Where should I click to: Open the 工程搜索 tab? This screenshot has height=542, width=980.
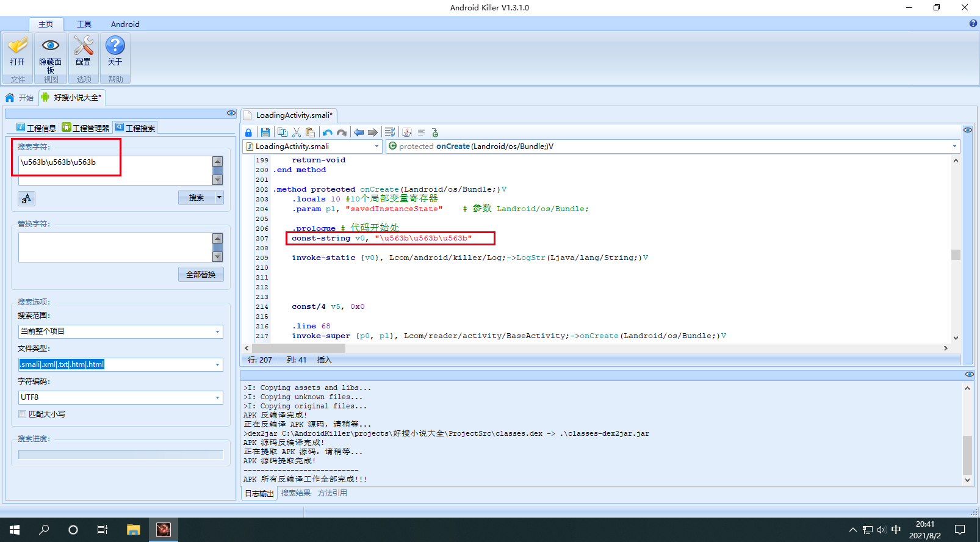[x=135, y=128]
